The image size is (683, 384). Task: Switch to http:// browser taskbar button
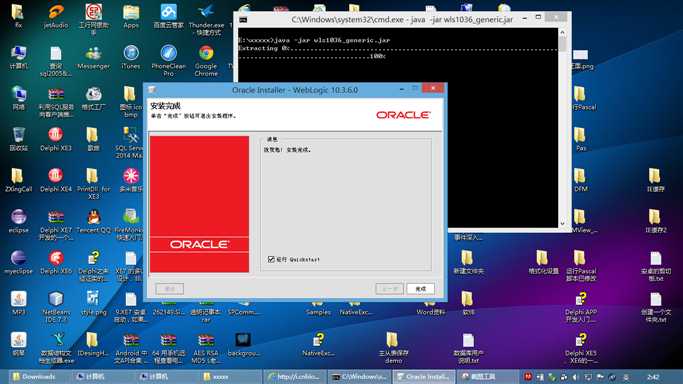point(294,377)
